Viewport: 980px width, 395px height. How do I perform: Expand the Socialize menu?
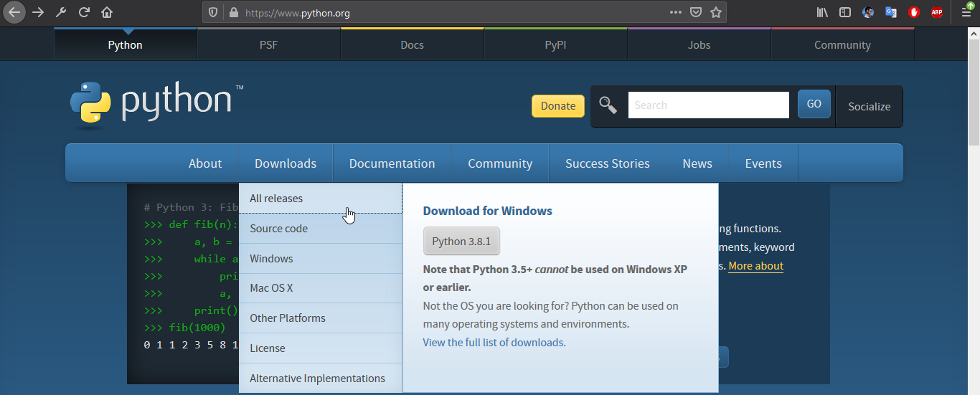pos(870,106)
